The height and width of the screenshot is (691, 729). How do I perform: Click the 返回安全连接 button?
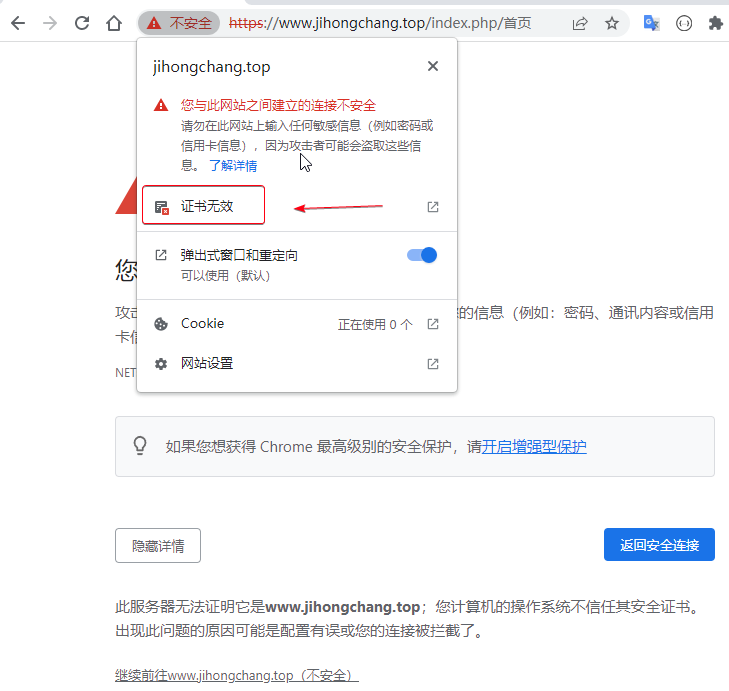pyautogui.click(x=659, y=545)
